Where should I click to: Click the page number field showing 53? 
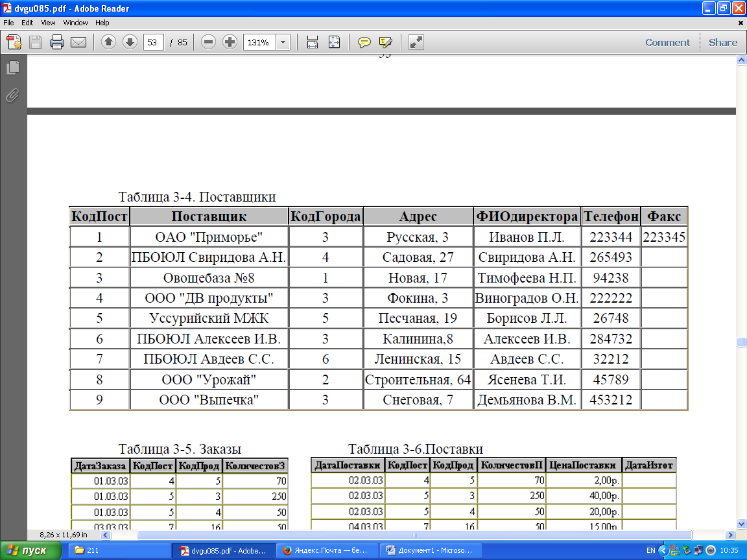(x=154, y=42)
